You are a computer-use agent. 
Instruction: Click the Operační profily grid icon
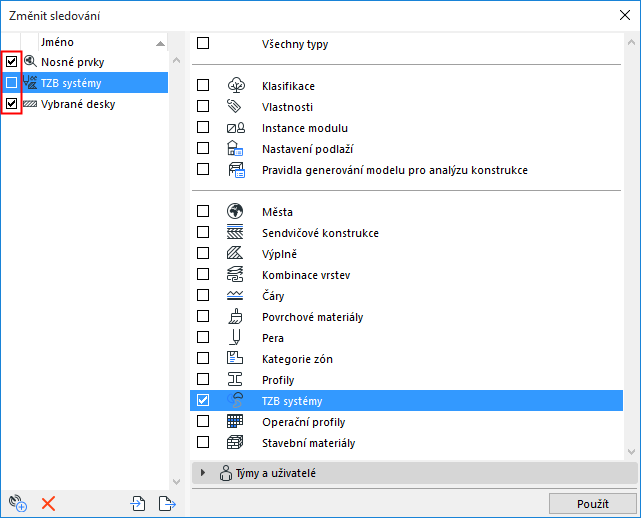235,421
